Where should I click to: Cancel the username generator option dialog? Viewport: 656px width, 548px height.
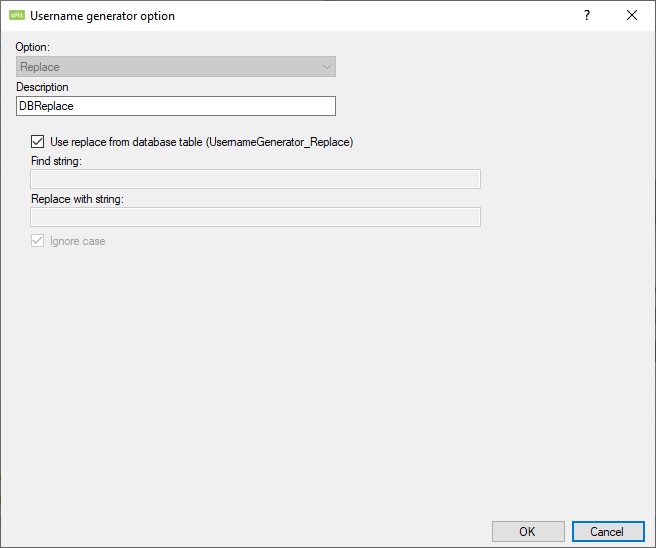pyautogui.click(x=607, y=531)
